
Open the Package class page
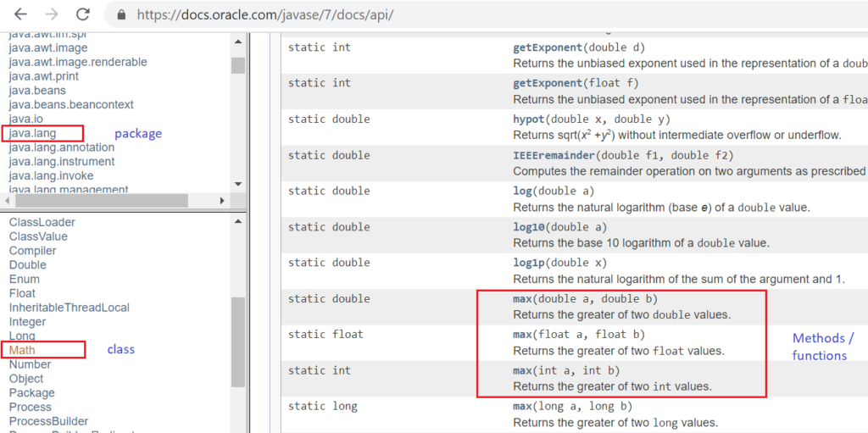click(32, 392)
